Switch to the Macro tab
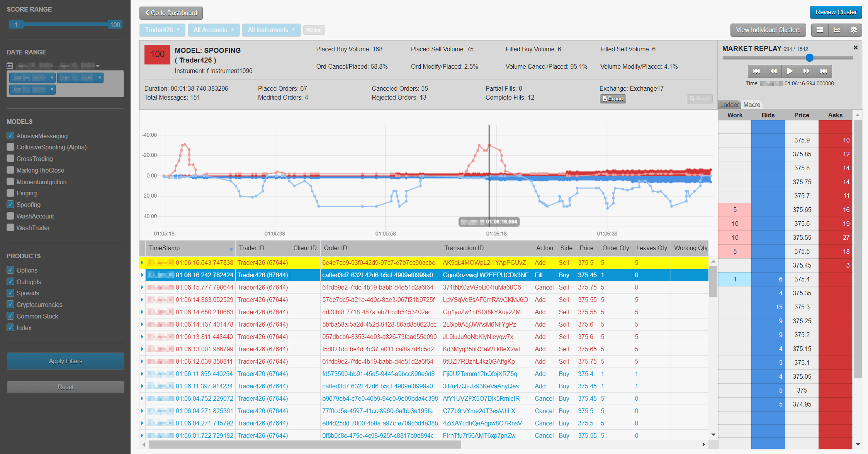This screenshot has width=868, height=454. (752, 105)
